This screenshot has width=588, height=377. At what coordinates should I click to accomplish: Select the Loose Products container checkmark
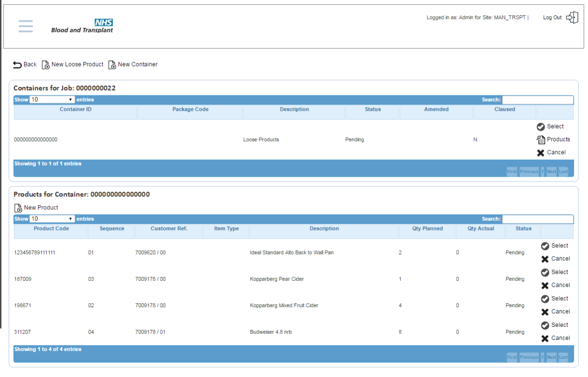pos(541,127)
